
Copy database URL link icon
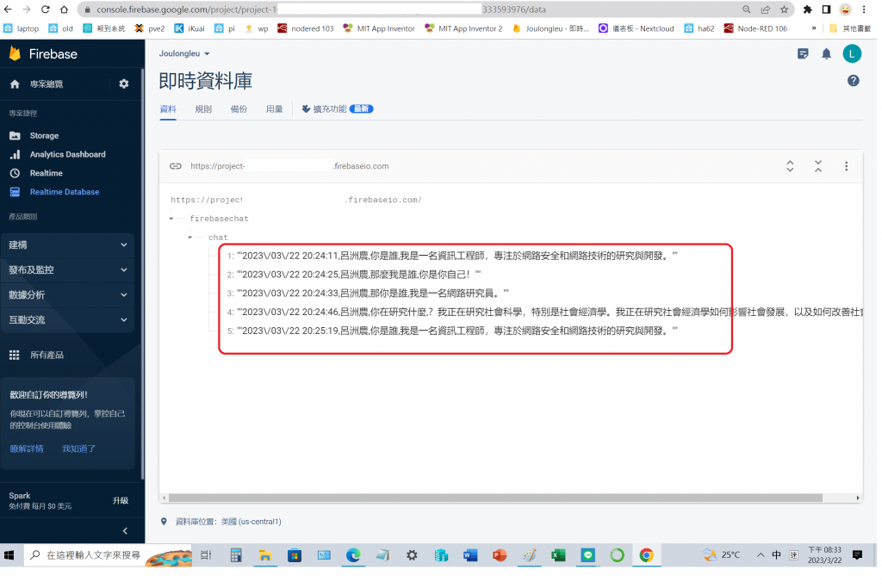[x=176, y=166]
